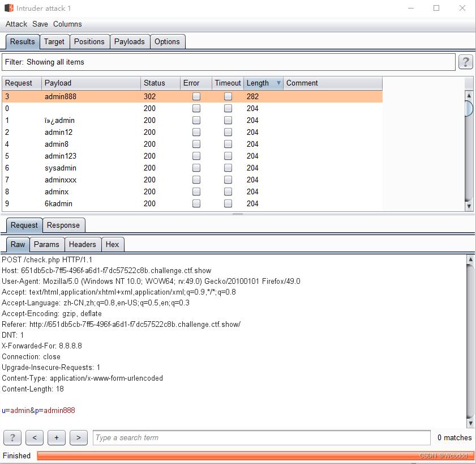The height and width of the screenshot is (464, 476).
Task: Select the 6kadmin payload row
Action: pos(192,203)
